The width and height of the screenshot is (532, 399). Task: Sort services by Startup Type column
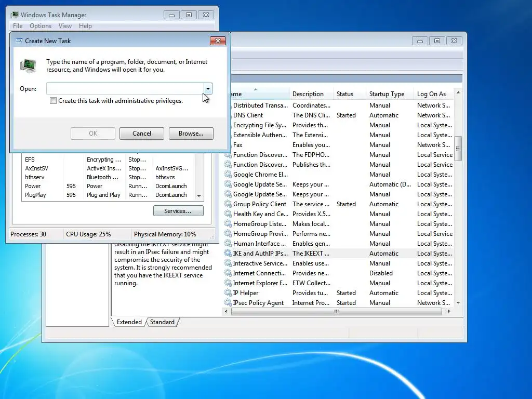[x=390, y=94]
